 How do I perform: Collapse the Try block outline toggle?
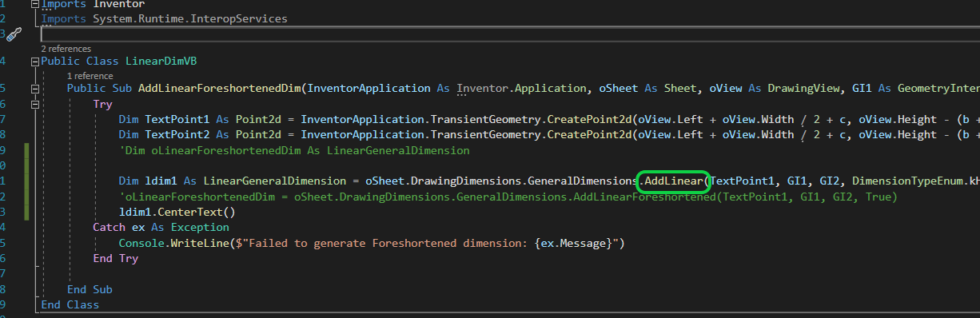pos(34,104)
